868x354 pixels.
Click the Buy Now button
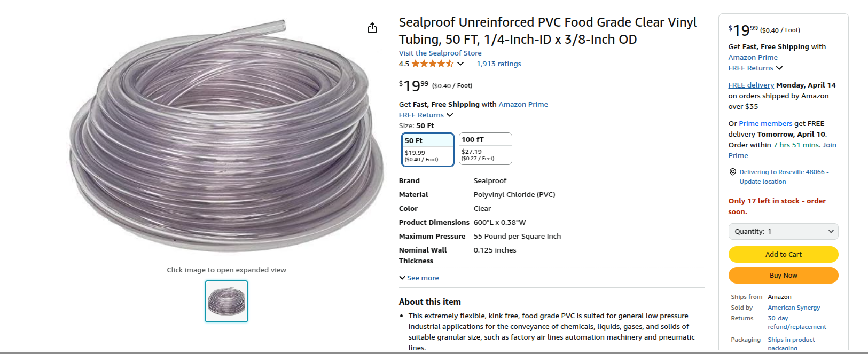(x=783, y=275)
